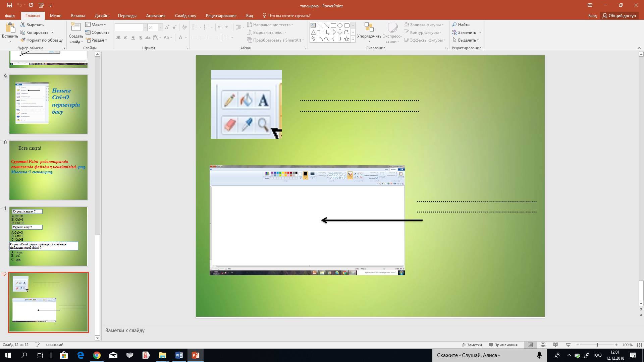Open the Arrange (Упорядочить) tool
The image size is (644, 362).
pos(369,32)
